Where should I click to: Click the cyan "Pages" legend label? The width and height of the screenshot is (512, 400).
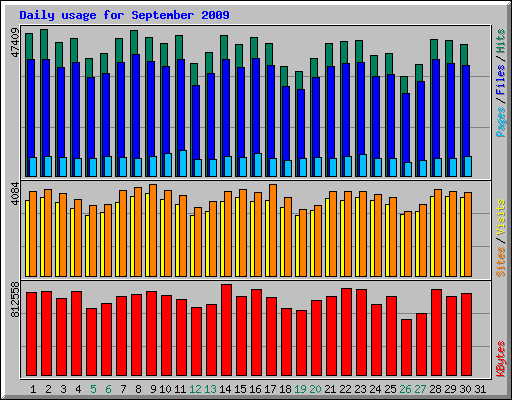pyautogui.click(x=500, y=122)
